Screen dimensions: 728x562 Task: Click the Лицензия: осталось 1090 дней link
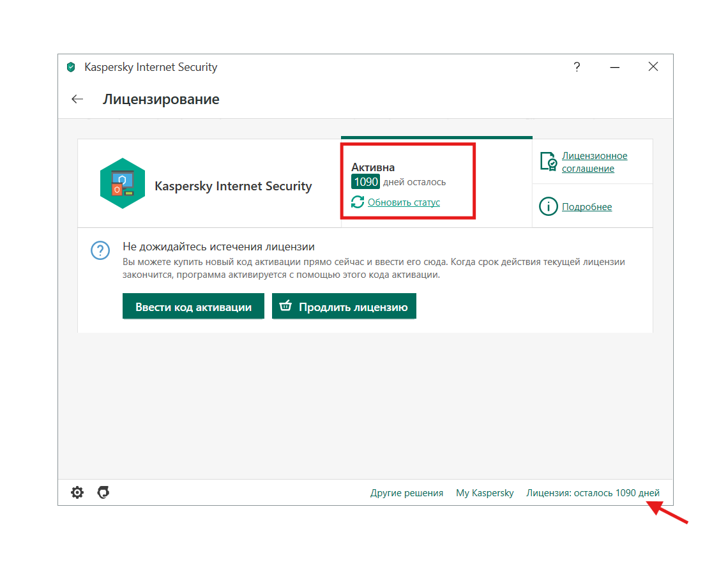click(x=593, y=493)
